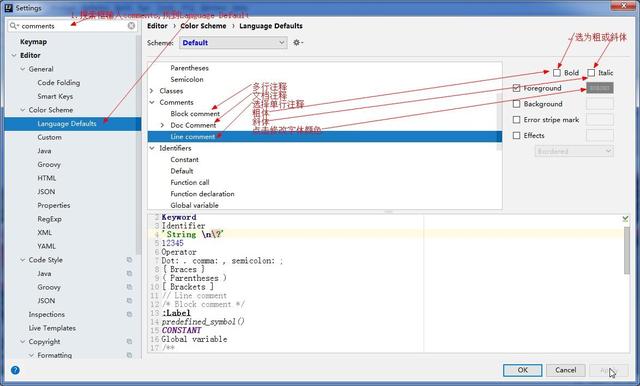Viewport: 640px width, 386px height.
Task: Collapse the Identifiers attribute group
Action: (152, 148)
